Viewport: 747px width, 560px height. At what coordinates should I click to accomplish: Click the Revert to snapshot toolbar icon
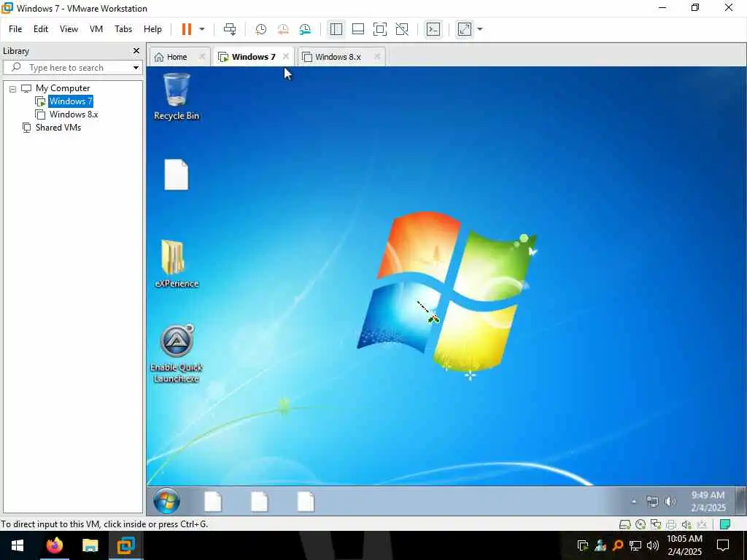coord(283,29)
